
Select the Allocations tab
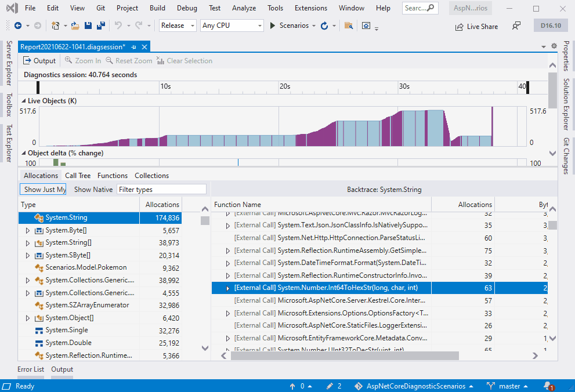pyautogui.click(x=41, y=176)
